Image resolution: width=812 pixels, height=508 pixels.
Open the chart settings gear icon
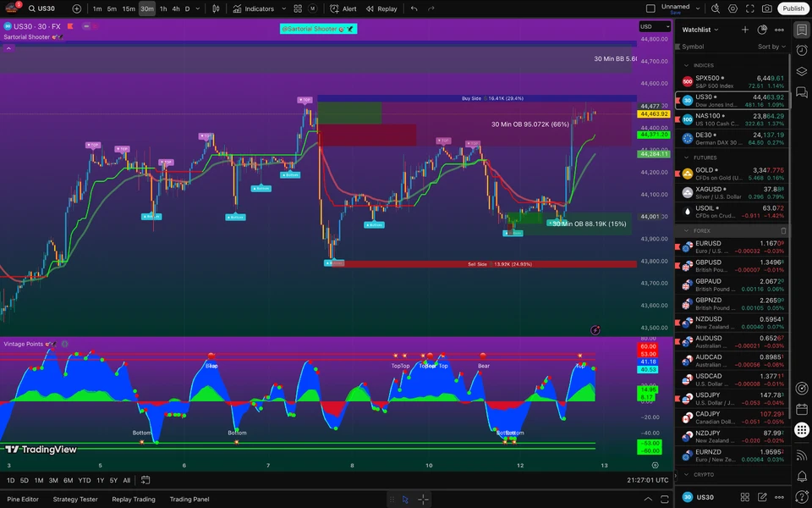click(732, 8)
